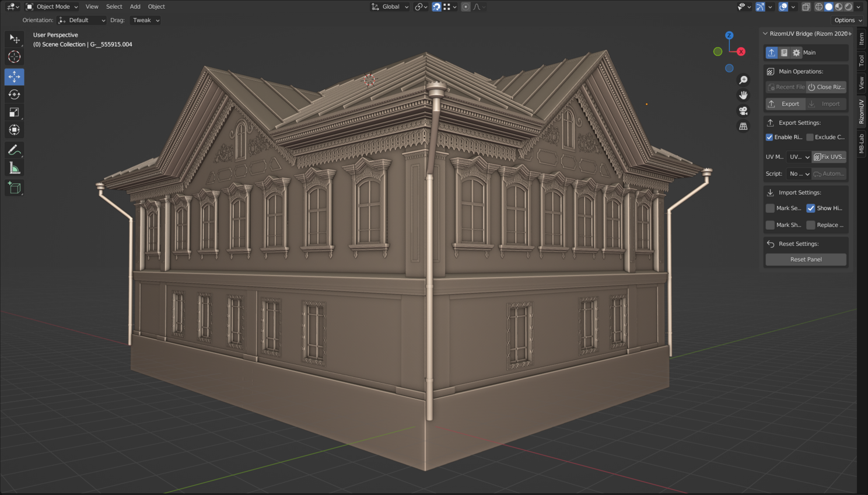Click the pan hand viewport icon
The image size is (868, 495).
click(x=743, y=95)
